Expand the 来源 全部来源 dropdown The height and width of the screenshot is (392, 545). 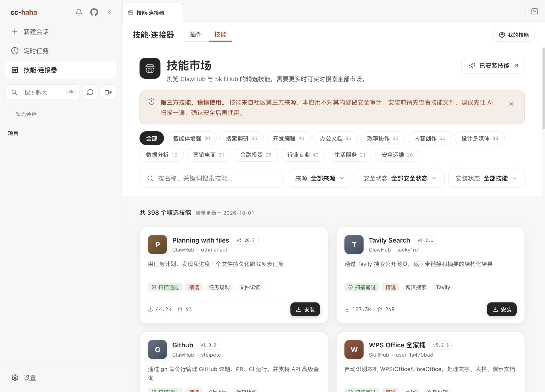coord(320,178)
